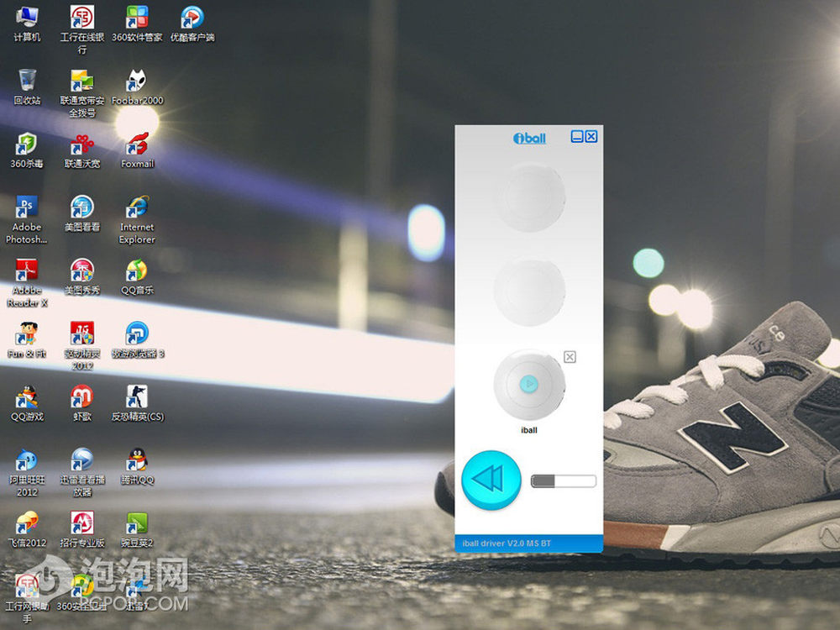This screenshot has width=840, height=630.
Task: Open the 回收站 recycle bin
Action: point(27,87)
